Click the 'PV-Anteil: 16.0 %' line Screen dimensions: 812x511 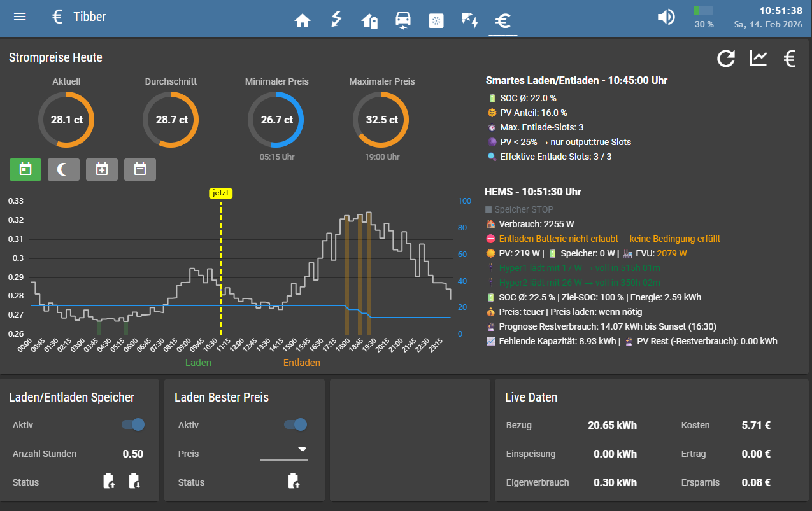[527, 113]
